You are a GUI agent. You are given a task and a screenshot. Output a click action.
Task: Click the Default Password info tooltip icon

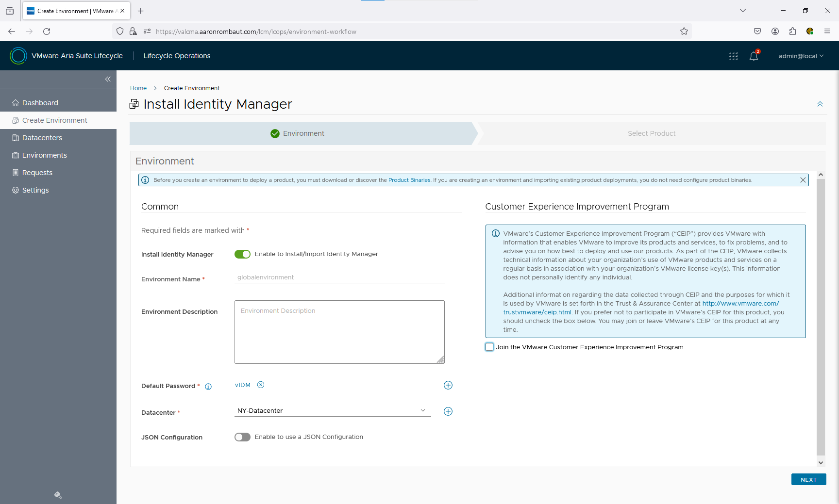[208, 386]
